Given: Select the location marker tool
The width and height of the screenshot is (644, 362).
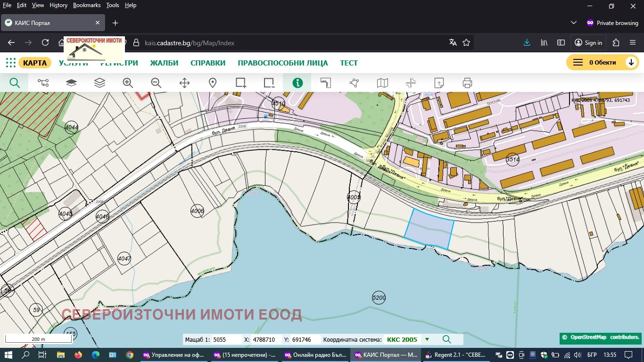Looking at the screenshot, I should 212,82.
